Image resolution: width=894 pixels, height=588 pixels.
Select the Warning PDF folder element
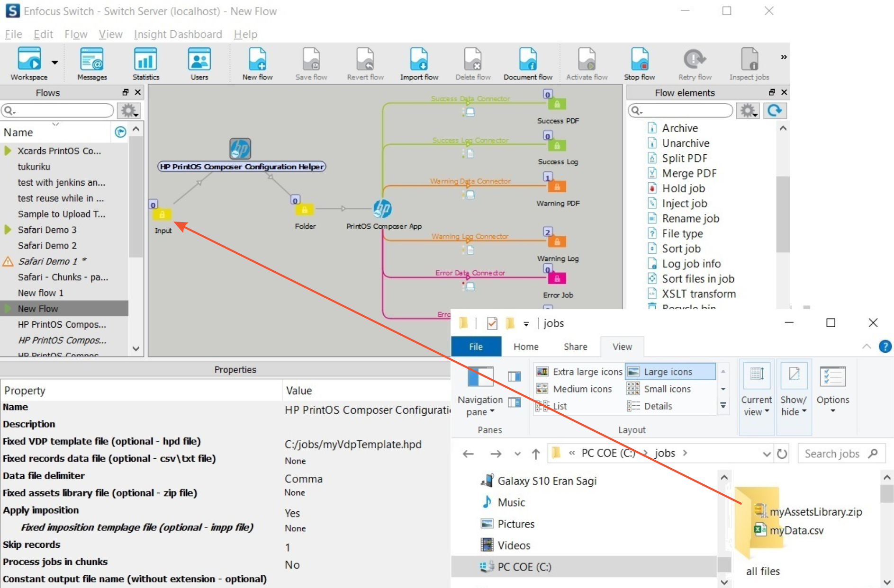click(557, 187)
